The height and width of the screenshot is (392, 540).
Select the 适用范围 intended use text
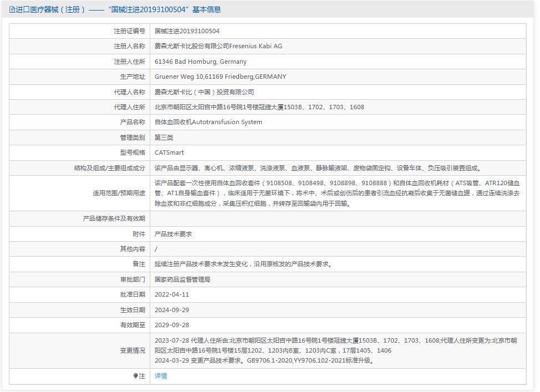(x=322, y=193)
